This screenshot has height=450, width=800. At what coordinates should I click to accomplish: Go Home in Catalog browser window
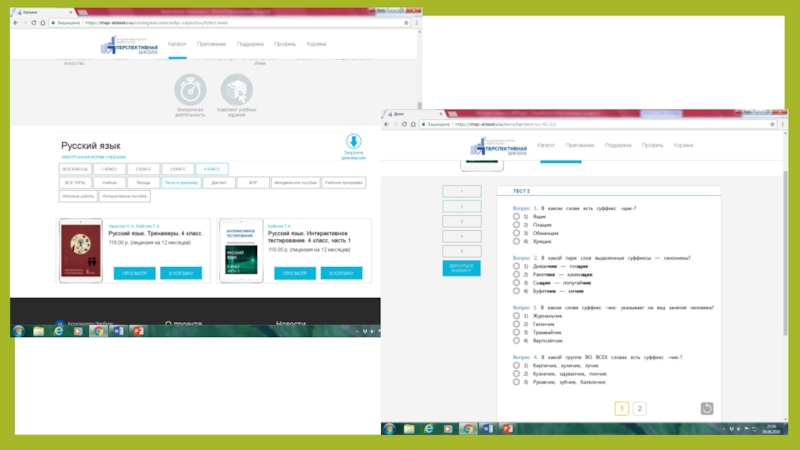pyautogui.click(x=43, y=22)
